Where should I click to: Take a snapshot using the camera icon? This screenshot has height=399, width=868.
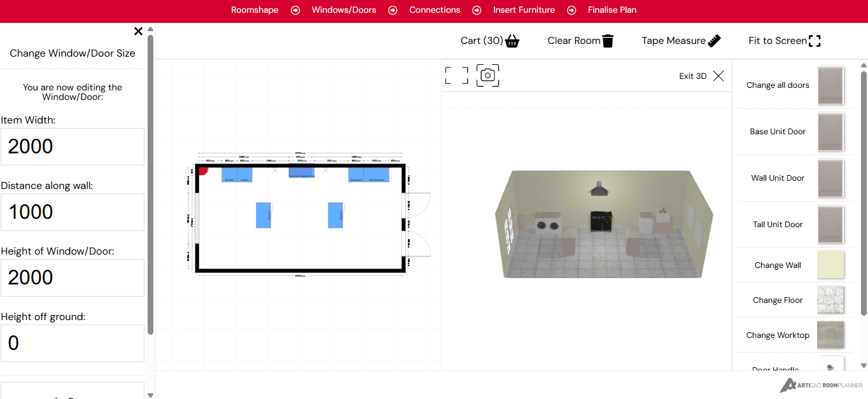point(487,75)
